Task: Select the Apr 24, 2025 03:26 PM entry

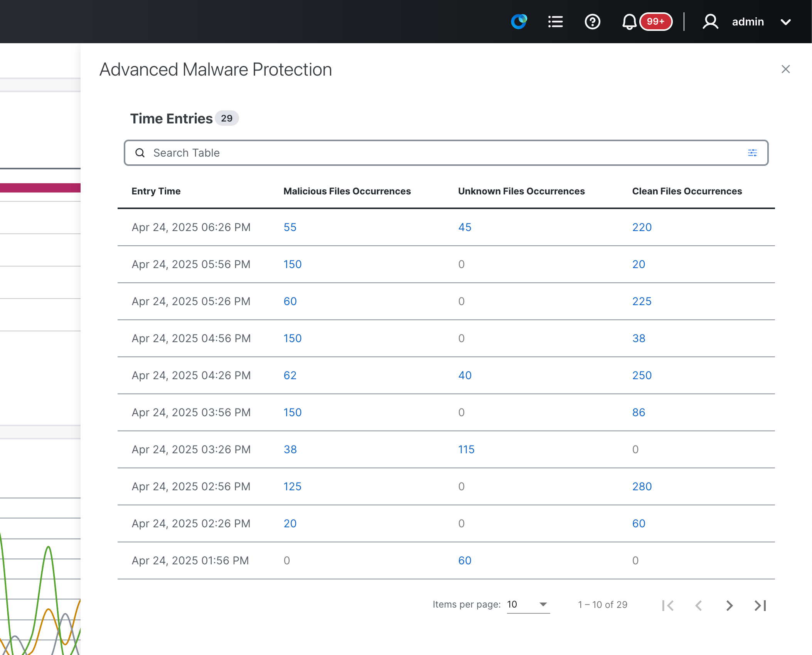Action: click(x=191, y=449)
